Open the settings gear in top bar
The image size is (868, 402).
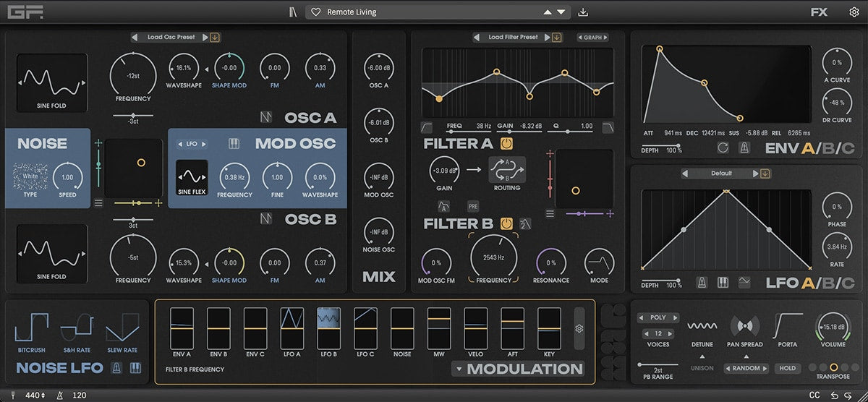click(854, 12)
